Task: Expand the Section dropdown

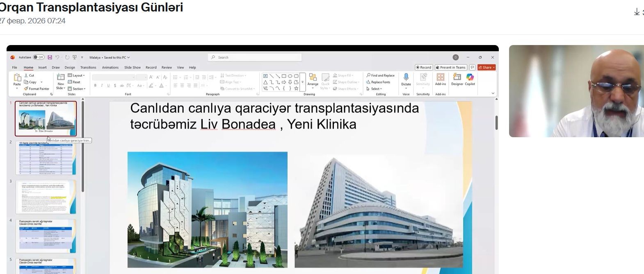Action: coord(77,88)
